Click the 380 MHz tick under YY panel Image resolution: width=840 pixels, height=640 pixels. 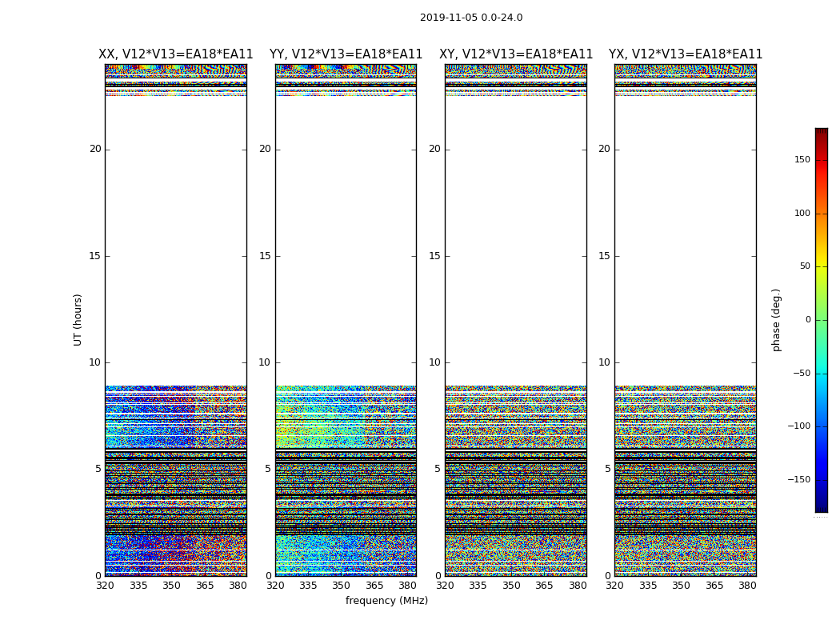pyautogui.click(x=408, y=586)
